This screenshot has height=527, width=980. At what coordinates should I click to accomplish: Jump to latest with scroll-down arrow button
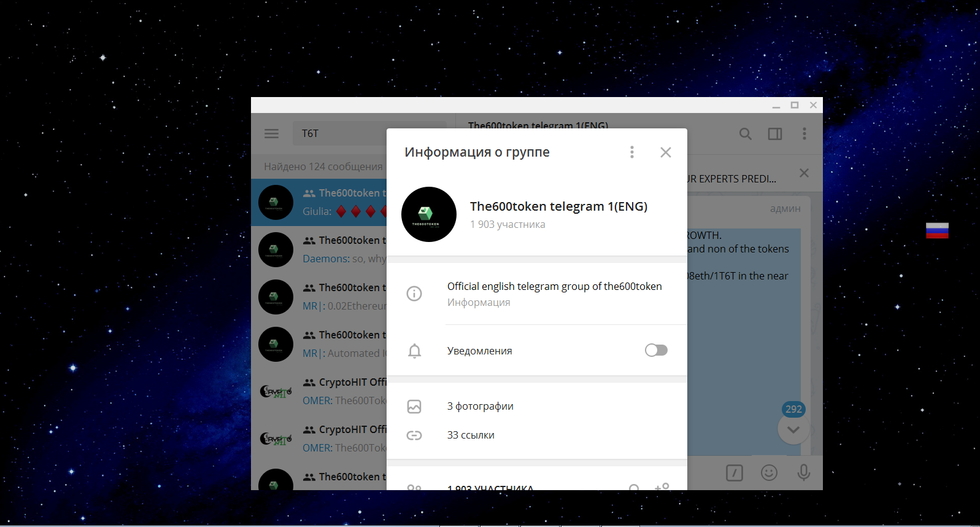point(793,429)
